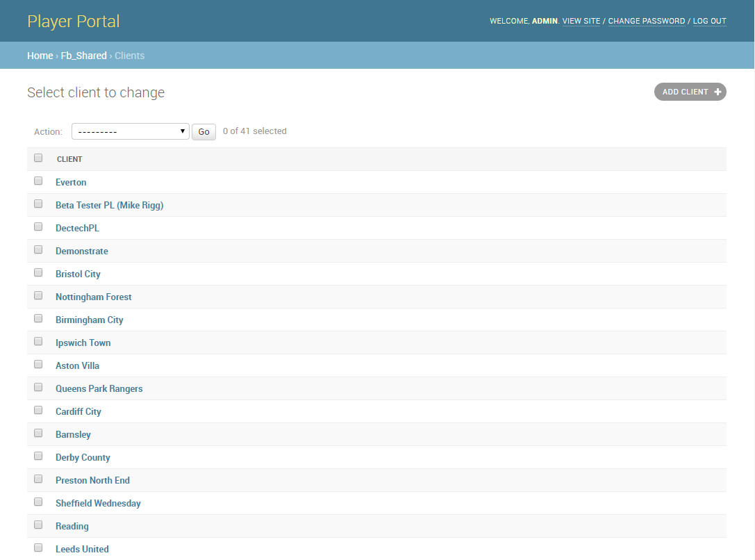
Task: Tick the Preston North End checkbox
Action: 38,479
